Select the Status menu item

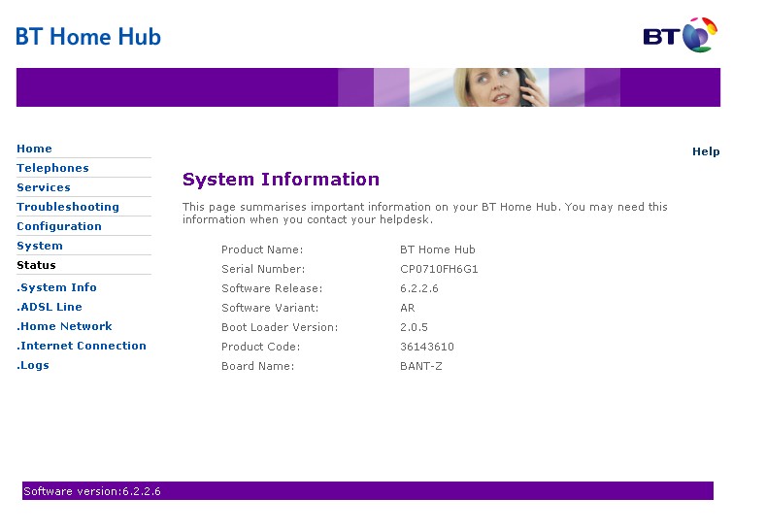coord(36,265)
